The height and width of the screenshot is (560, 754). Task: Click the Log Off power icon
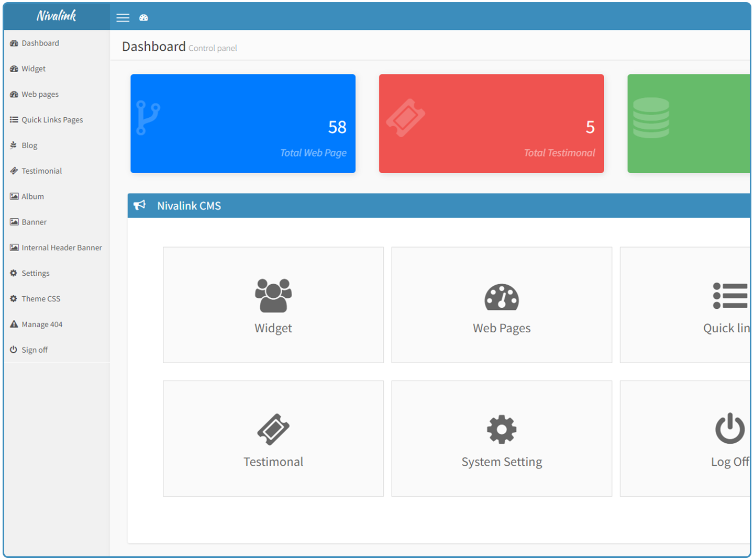(x=729, y=429)
